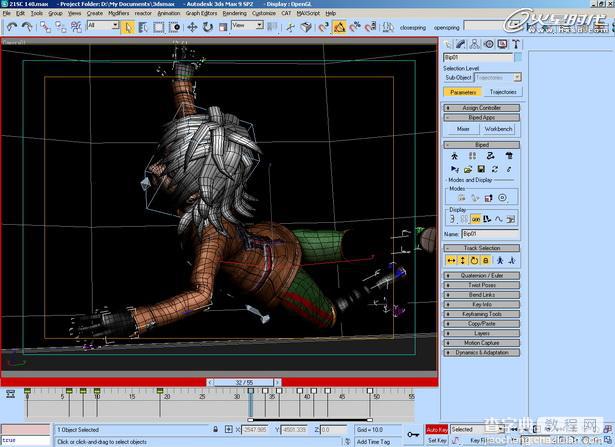The width and height of the screenshot is (615, 447).
Task: Click the Workbench button
Action: point(498,129)
